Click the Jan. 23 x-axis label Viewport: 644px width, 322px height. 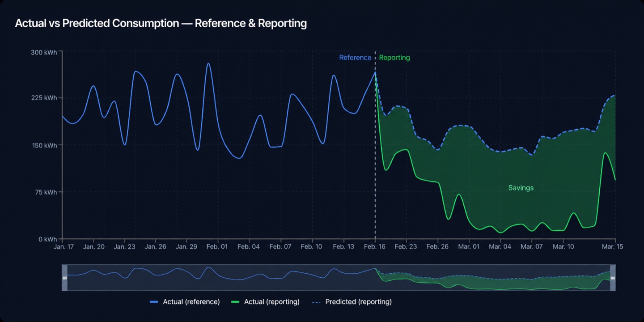point(124,247)
